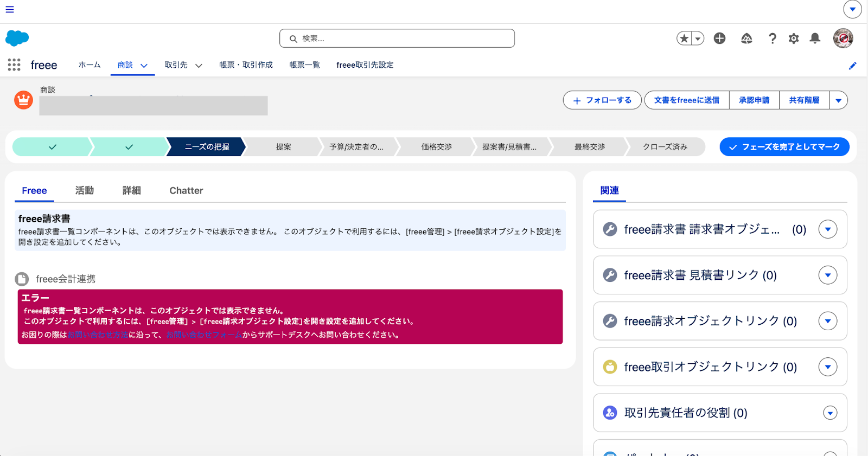Open dropdown for freee請求オブジェクトリンク
868x456 pixels.
click(828, 321)
